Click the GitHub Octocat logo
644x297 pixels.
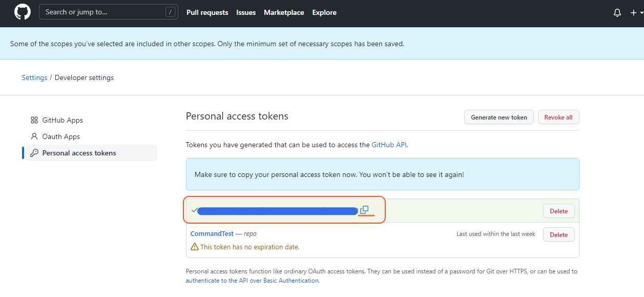[x=23, y=12]
